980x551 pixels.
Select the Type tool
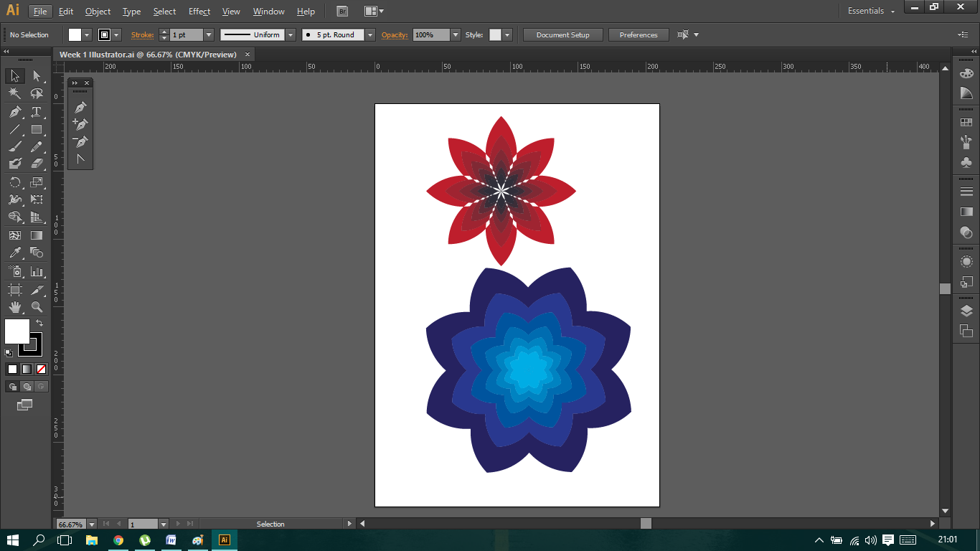pos(37,112)
